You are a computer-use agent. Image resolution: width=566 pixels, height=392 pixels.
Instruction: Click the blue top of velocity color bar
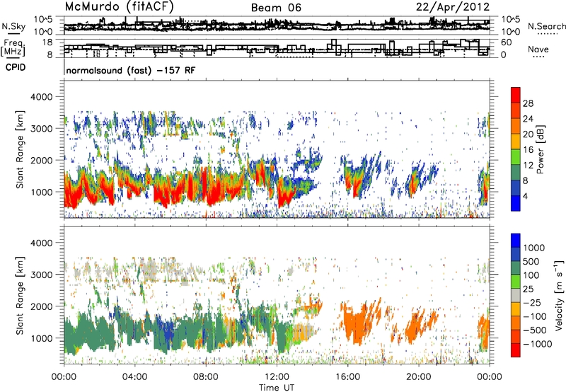click(x=516, y=241)
